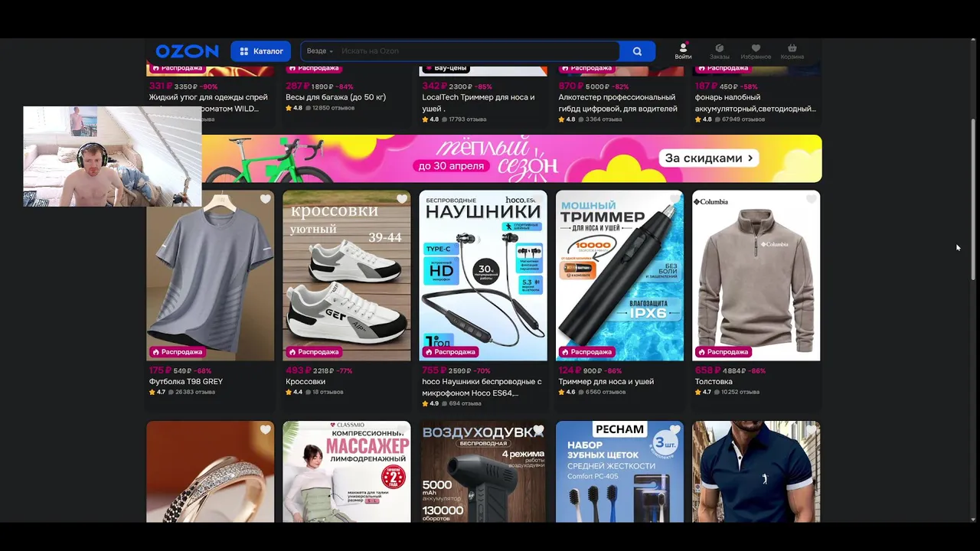980x551 pixels.
Task: Open the Войти profile icon
Action: click(x=683, y=51)
